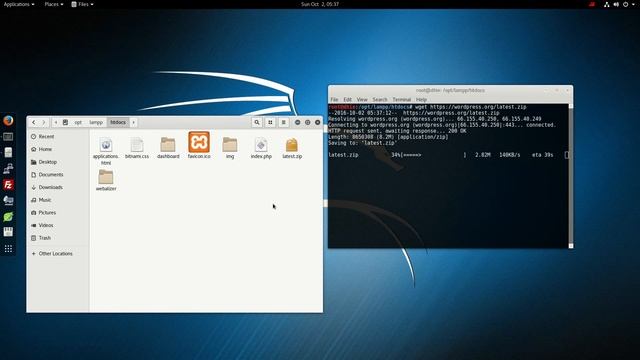Screen dimensions: 640x360
Task: Open the applications.html file
Action: tap(106, 151)
